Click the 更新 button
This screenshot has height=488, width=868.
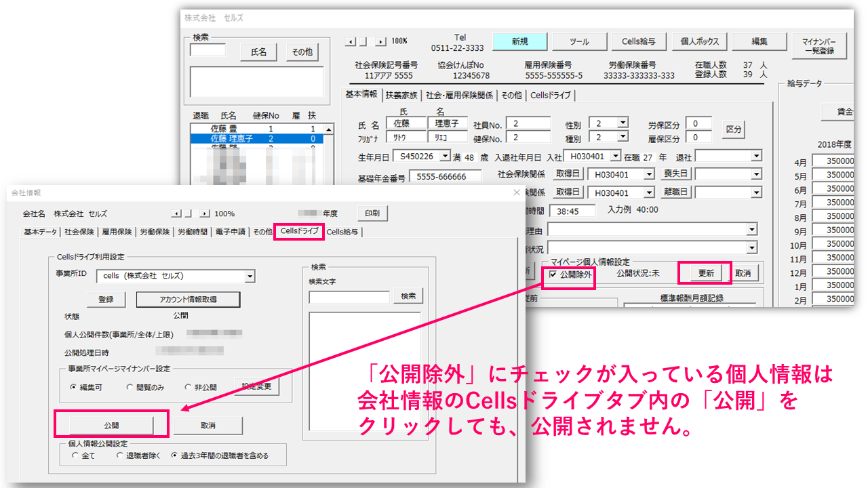(706, 273)
